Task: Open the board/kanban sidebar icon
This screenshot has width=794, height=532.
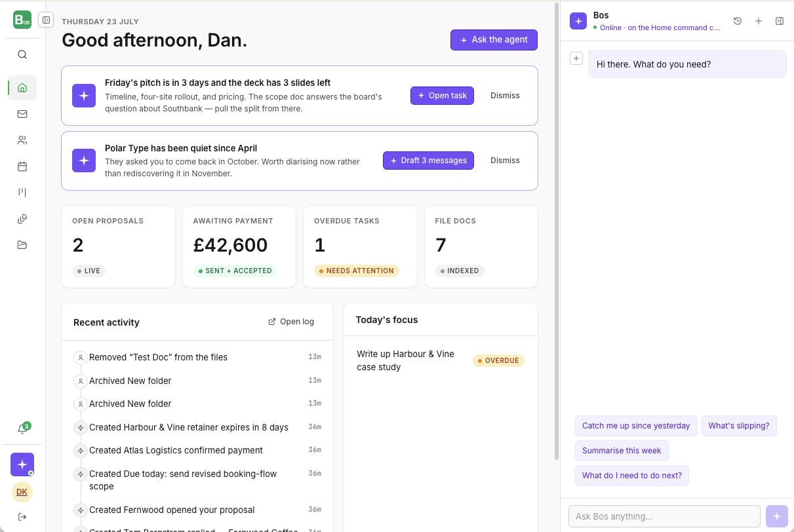Action: 22,192
